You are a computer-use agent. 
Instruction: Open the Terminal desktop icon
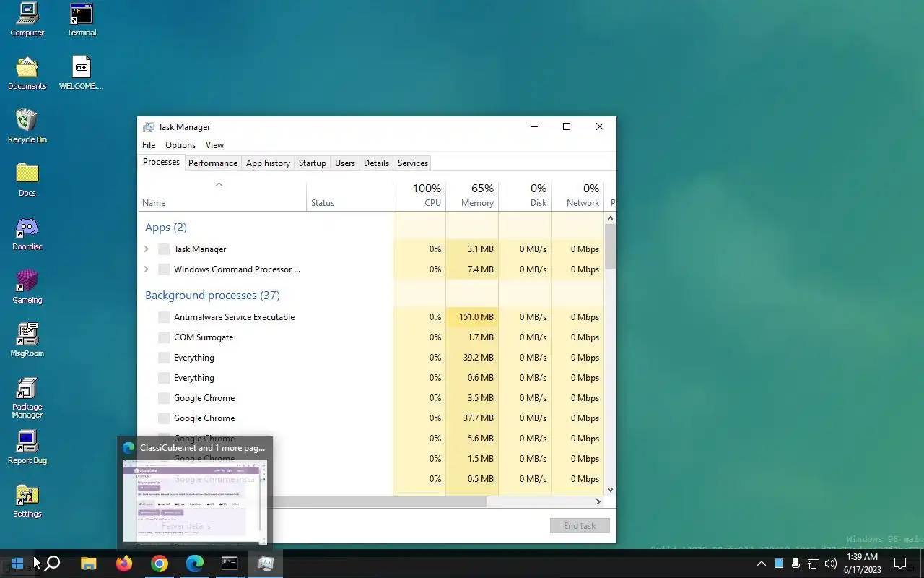(x=82, y=20)
